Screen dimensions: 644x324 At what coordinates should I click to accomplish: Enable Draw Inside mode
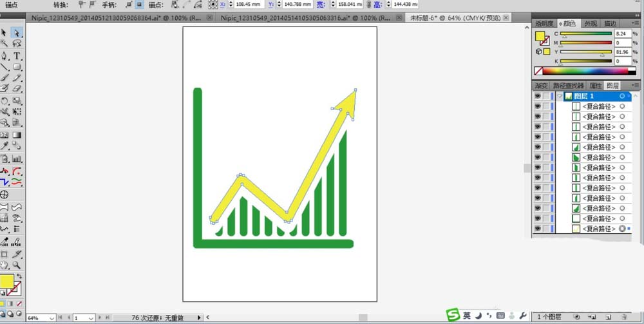(19, 314)
